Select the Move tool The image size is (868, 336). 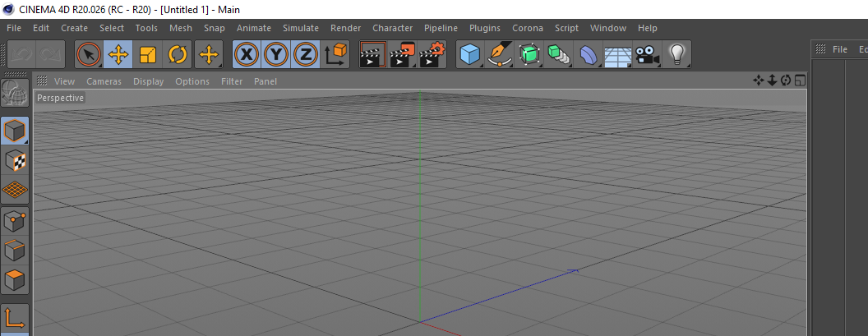[x=118, y=54]
